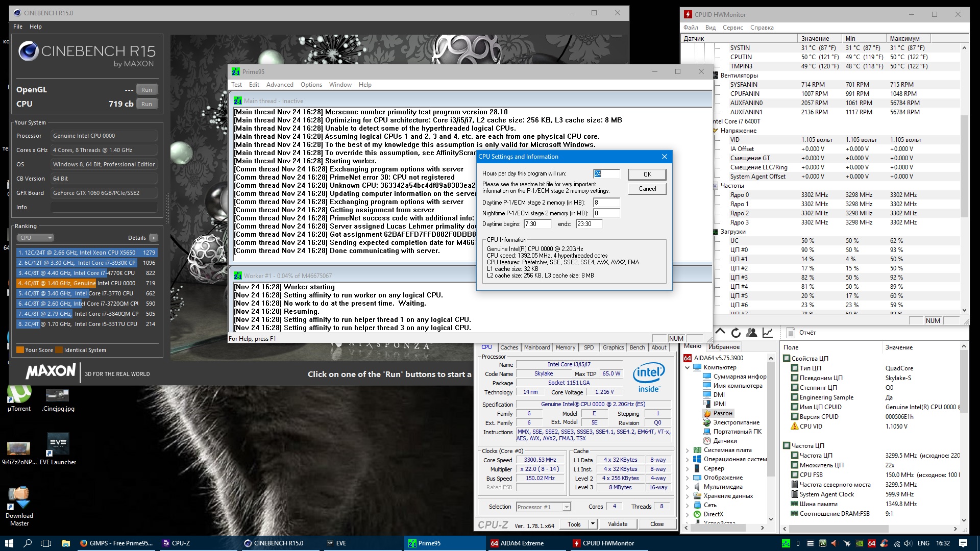
Task: Open the uTorrent desktop icon
Action: click(x=19, y=395)
